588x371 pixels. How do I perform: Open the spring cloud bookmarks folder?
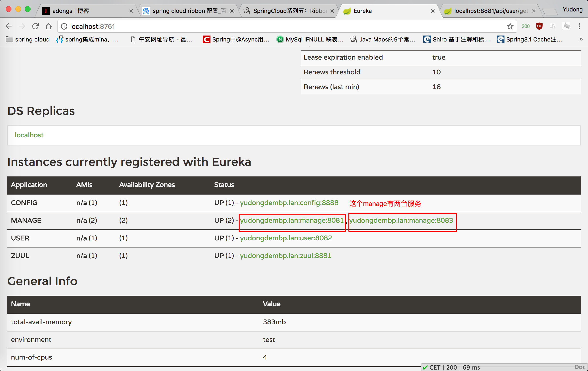[x=28, y=39]
